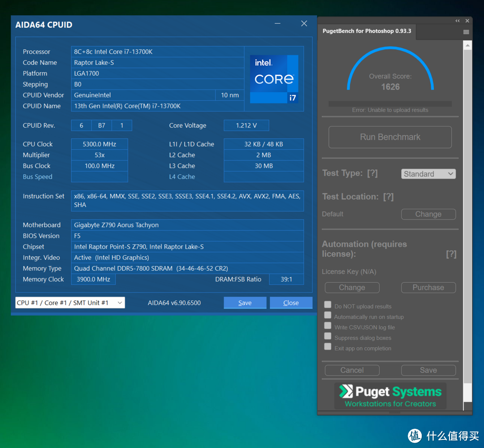Toggle Suppress dialog boxes checkbox
Screen dimensions: 484x448
pos(328,336)
